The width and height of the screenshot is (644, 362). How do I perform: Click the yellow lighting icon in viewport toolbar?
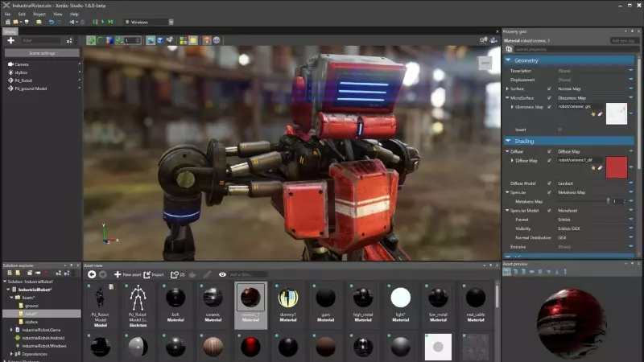coord(192,40)
